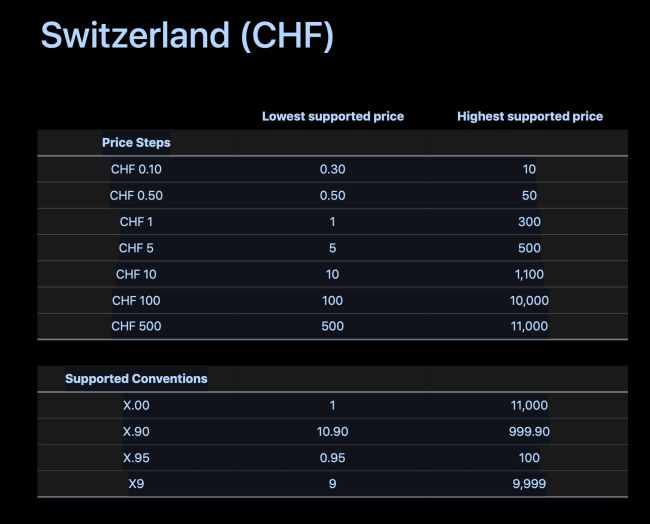The width and height of the screenshot is (650, 524).
Task: Click the CHF 0.50 price step label
Action: tap(136, 196)
